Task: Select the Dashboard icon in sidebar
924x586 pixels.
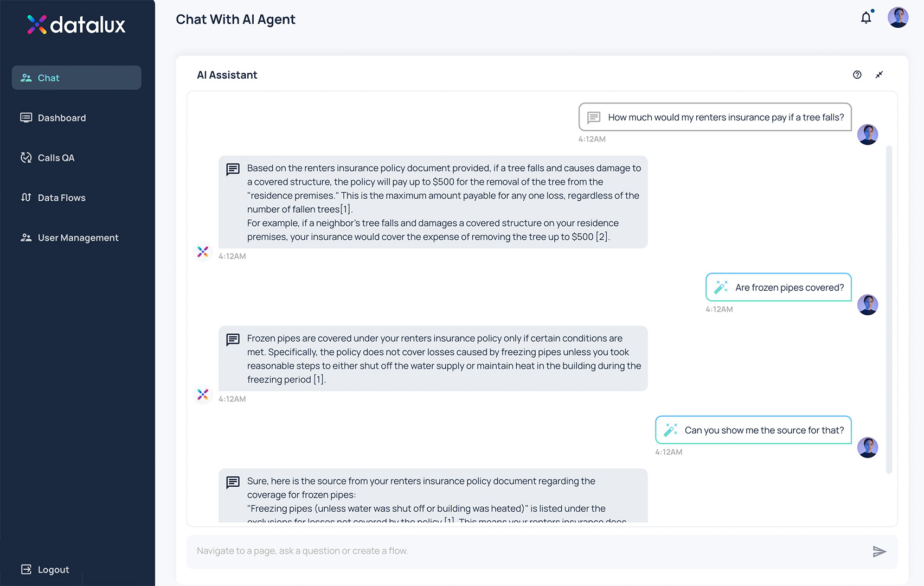Action: pyautogui.click(x=26, y=118)
